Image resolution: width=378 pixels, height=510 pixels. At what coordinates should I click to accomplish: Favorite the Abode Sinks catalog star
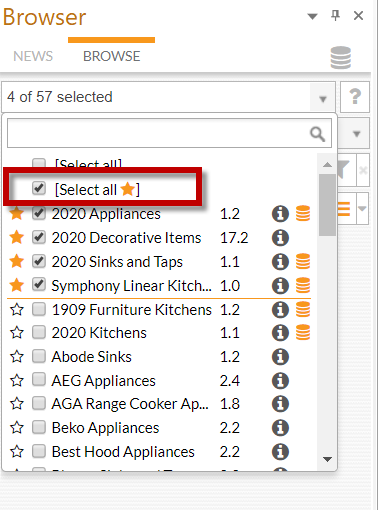click(17, 357)
